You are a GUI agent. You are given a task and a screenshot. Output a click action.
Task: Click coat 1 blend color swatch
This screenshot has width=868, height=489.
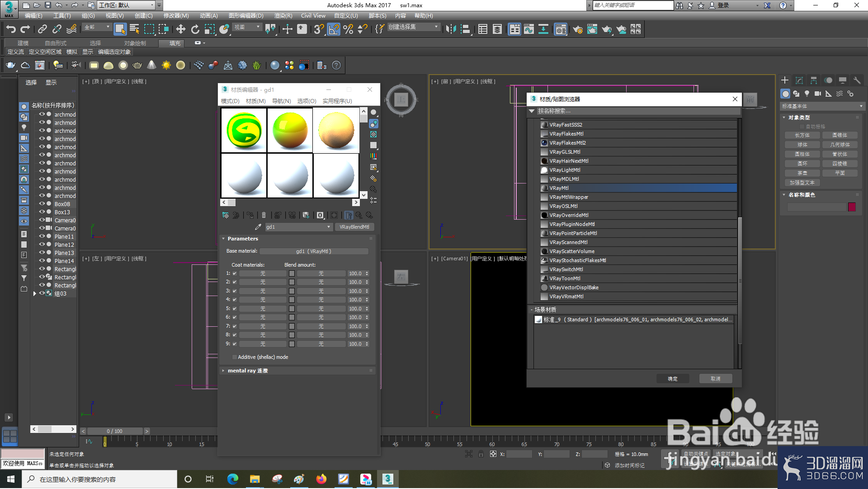coord(292,273)
